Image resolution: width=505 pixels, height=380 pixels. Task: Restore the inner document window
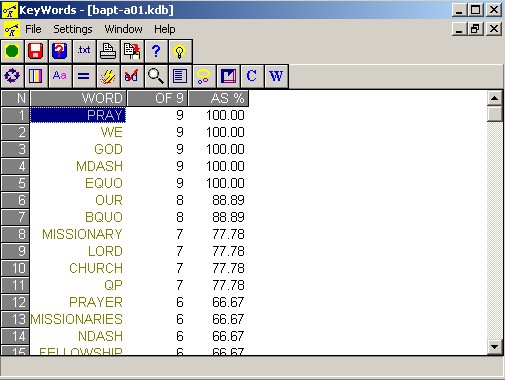[476, 29]
